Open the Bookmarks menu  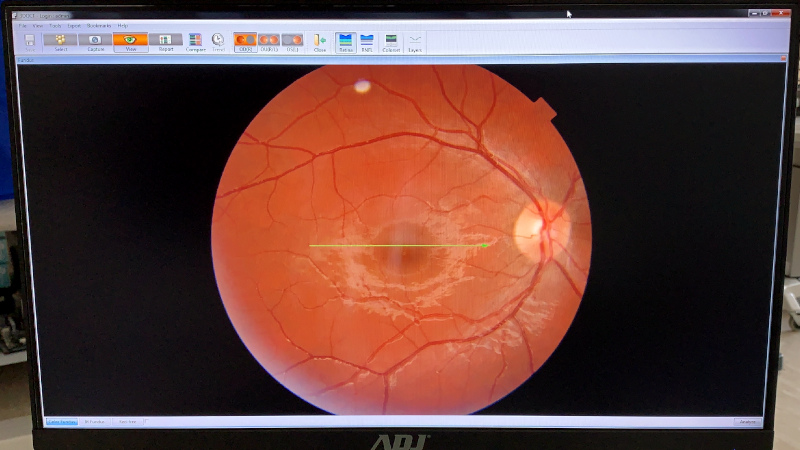coord(99,25)
